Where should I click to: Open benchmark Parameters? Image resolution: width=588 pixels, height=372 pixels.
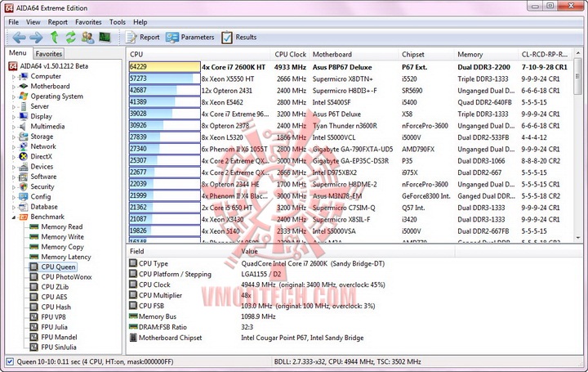[x=189, y=37]
